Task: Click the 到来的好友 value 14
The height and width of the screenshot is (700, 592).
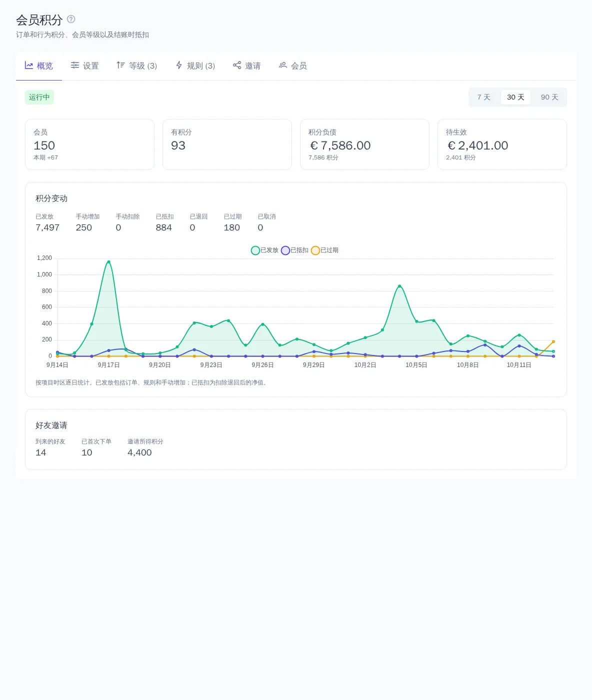Action: [41, 452]
